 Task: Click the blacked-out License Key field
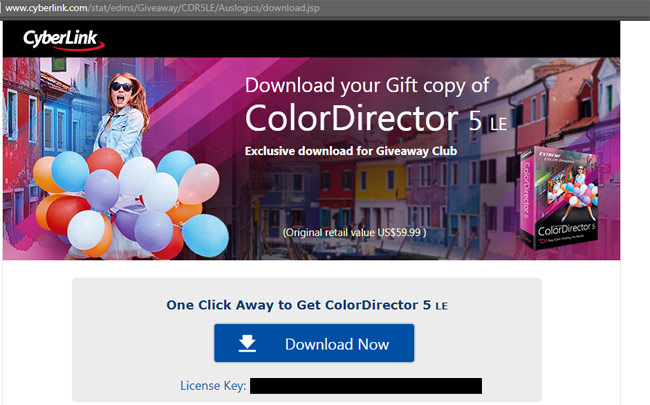pos(366,386)
